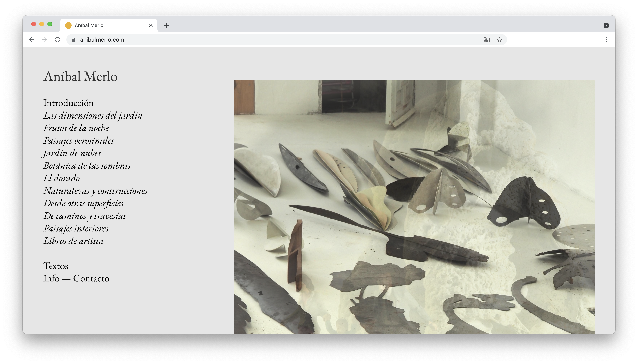638x364 pixels.
Task: Click the browser back arrow
Action: tap(32, 40)
